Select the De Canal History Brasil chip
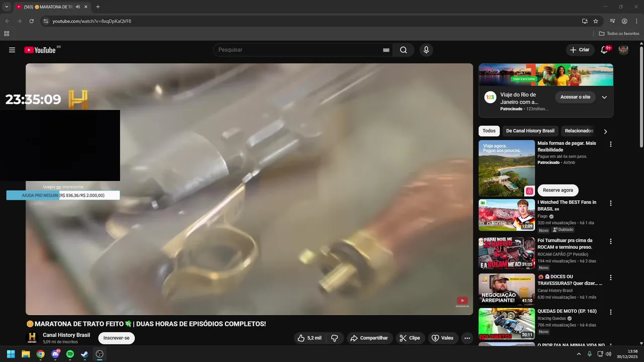This screenshot has width=644, height=362. [530, 131]
